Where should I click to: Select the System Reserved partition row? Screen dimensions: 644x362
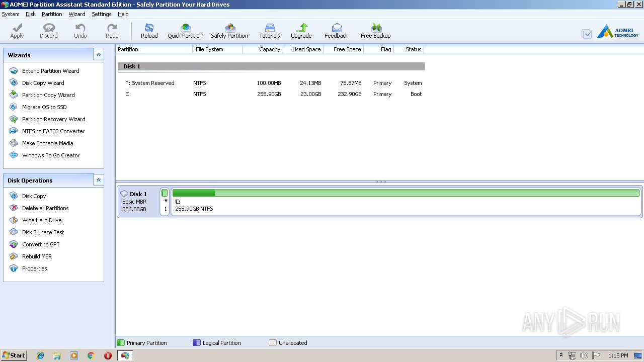[272, 83]
